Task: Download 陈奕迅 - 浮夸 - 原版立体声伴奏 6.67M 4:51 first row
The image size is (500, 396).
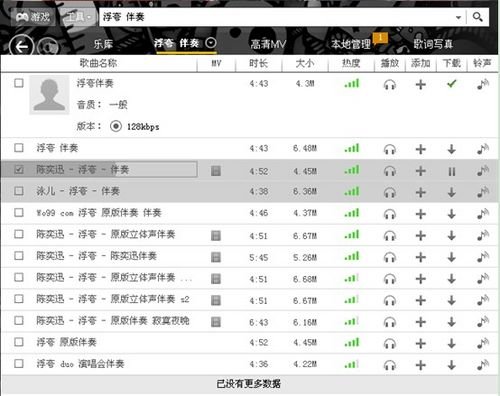Action: (x=452, y=235)
